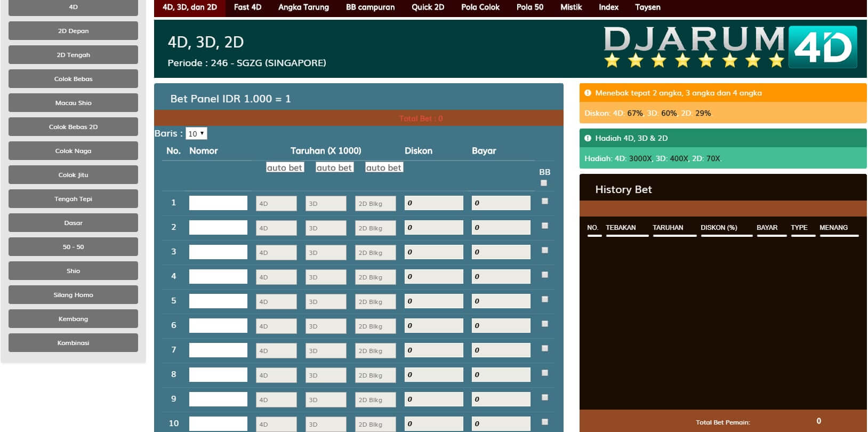Choose 2D Tengah in the sidebar
868x432 pixels.
point(73,55)
